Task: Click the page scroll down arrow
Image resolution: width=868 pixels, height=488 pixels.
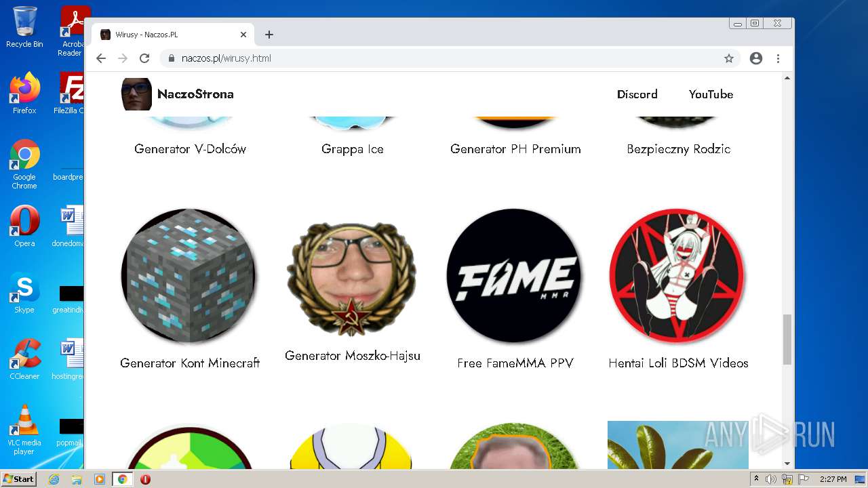Action: (x=787, y=464)
